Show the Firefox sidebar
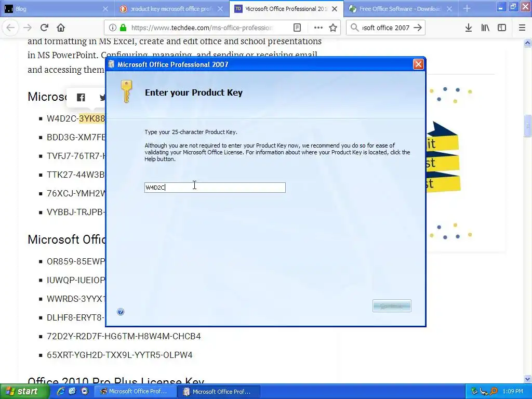The height and width of the screenshot is (399, 532). click(x=502, y=28)
